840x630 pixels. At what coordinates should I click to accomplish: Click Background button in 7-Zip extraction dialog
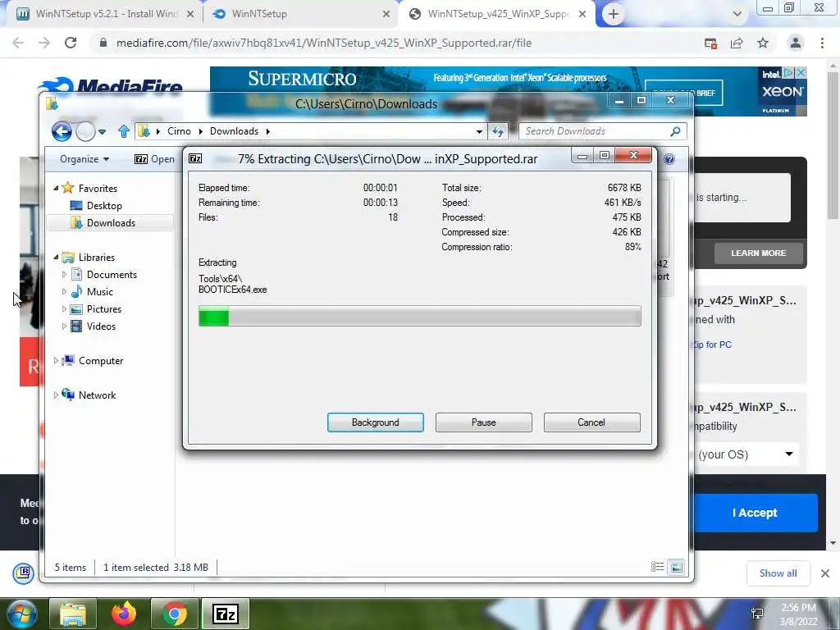tap(375, 422)
